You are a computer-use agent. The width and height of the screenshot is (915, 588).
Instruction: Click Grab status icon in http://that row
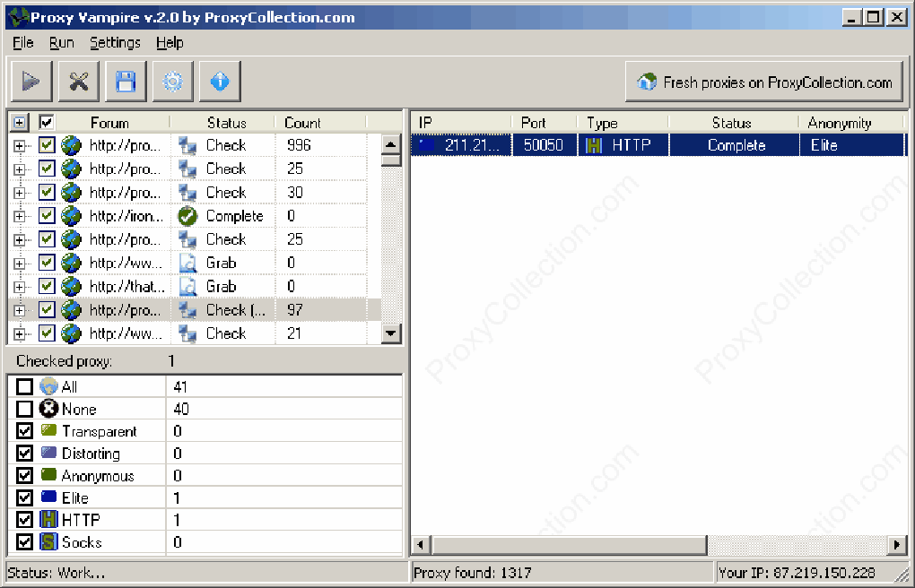(187, 287)
